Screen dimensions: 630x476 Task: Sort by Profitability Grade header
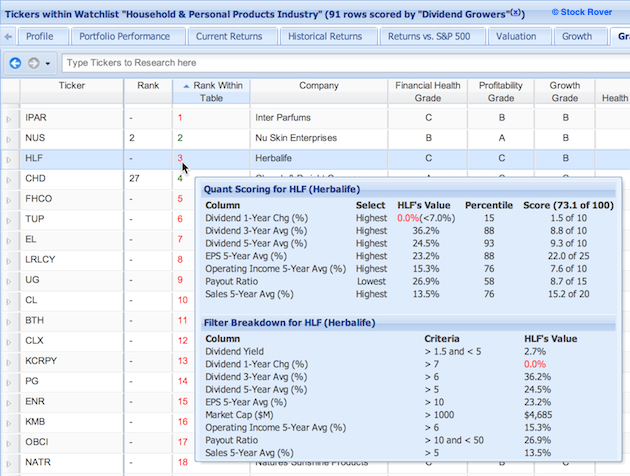501,92
